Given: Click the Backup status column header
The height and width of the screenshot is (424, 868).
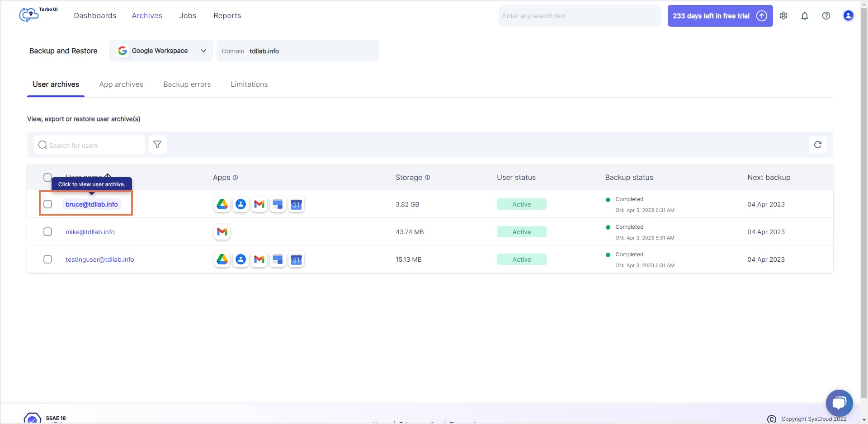Looking at the screenshot, I should point(629,178).
